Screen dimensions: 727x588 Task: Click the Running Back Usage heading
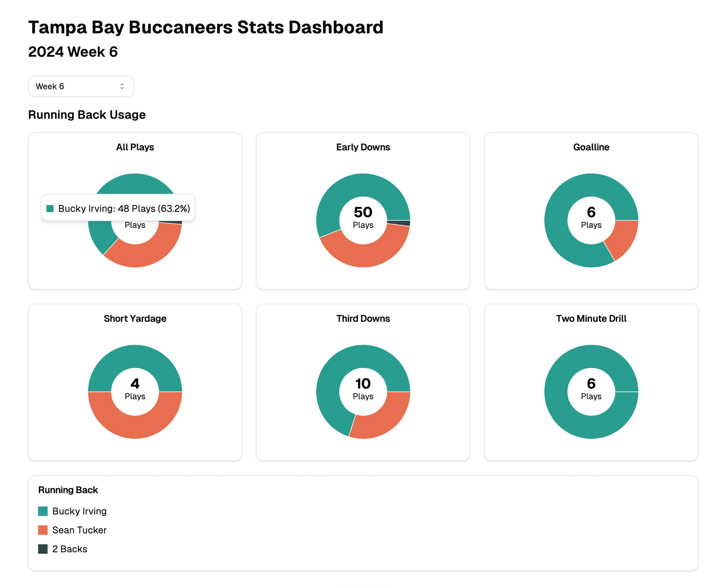87,115
